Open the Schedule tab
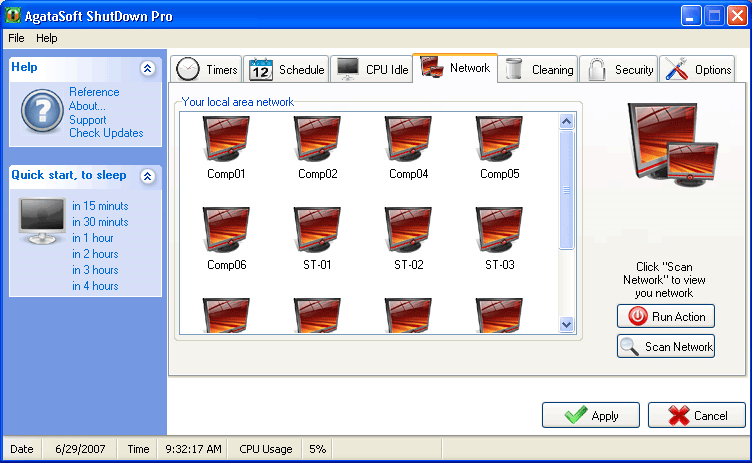The width and height of the screenshot is (752, 463). tap(287, 70)
